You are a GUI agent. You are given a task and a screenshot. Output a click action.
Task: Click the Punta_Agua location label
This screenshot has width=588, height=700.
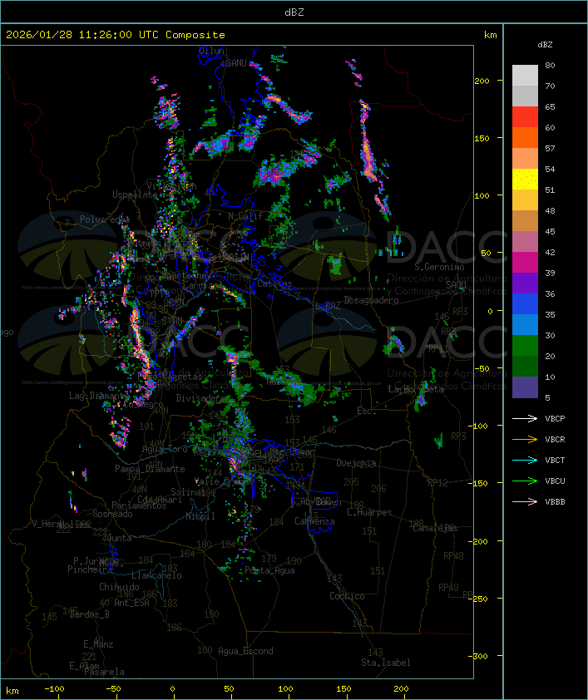point(270,570)
